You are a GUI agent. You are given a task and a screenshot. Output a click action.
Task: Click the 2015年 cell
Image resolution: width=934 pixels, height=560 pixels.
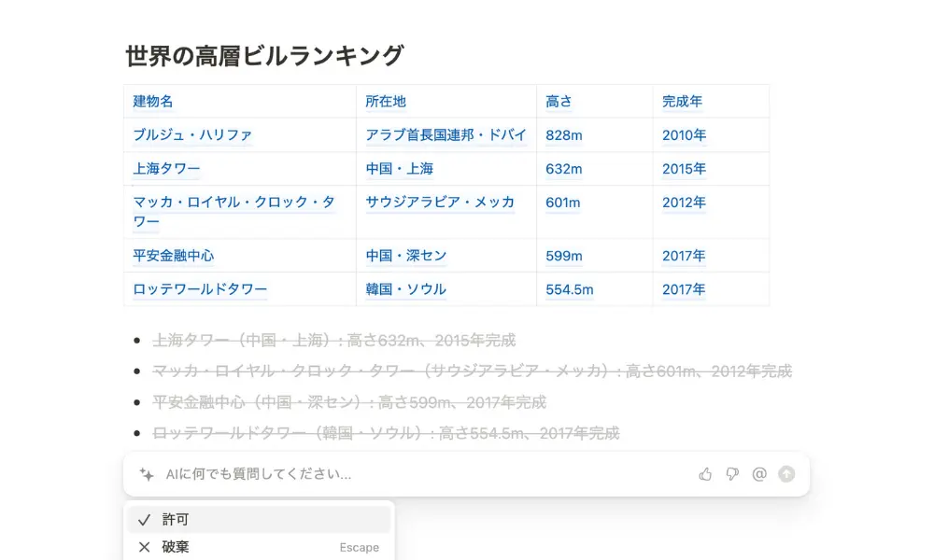pyautogui.click(x=711, y=168)
